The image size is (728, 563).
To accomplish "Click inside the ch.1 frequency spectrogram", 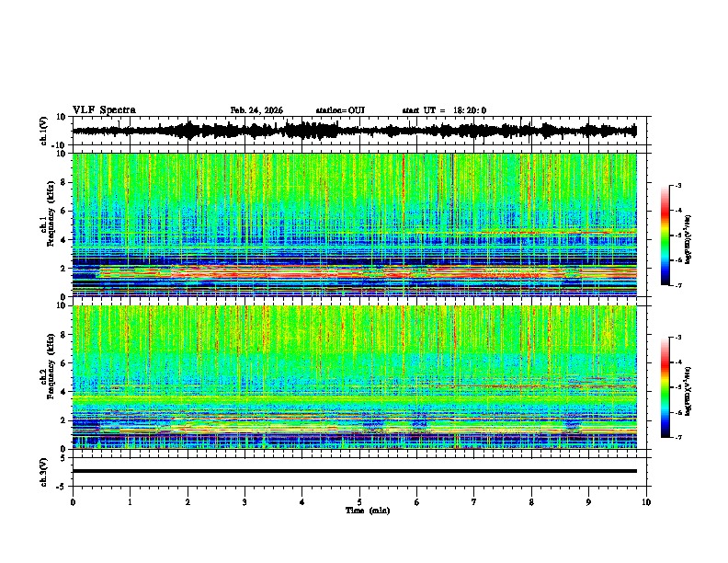I will click(x=354, y=224).
